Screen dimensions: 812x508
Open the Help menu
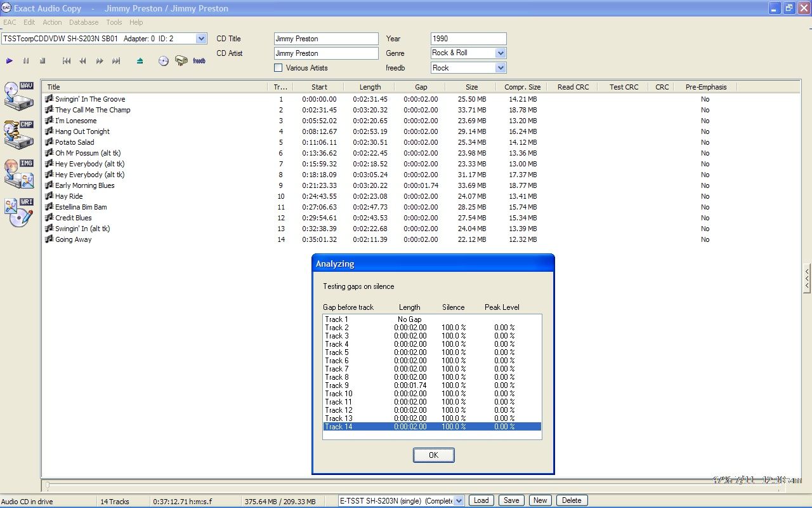[136, 22]
